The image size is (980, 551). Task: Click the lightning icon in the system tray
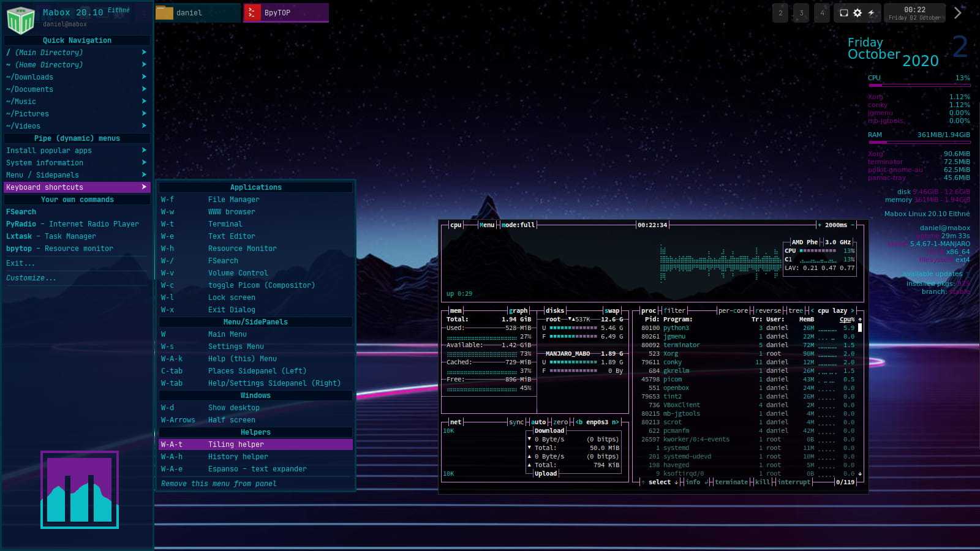click(x=872, y=13)
